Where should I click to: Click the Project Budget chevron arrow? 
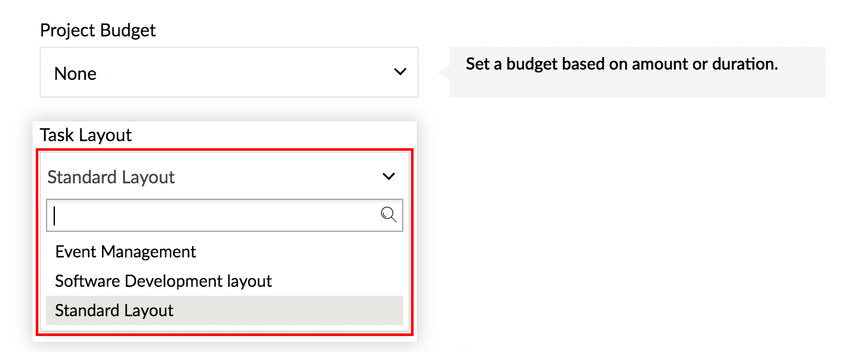click(x=400, y=72)
